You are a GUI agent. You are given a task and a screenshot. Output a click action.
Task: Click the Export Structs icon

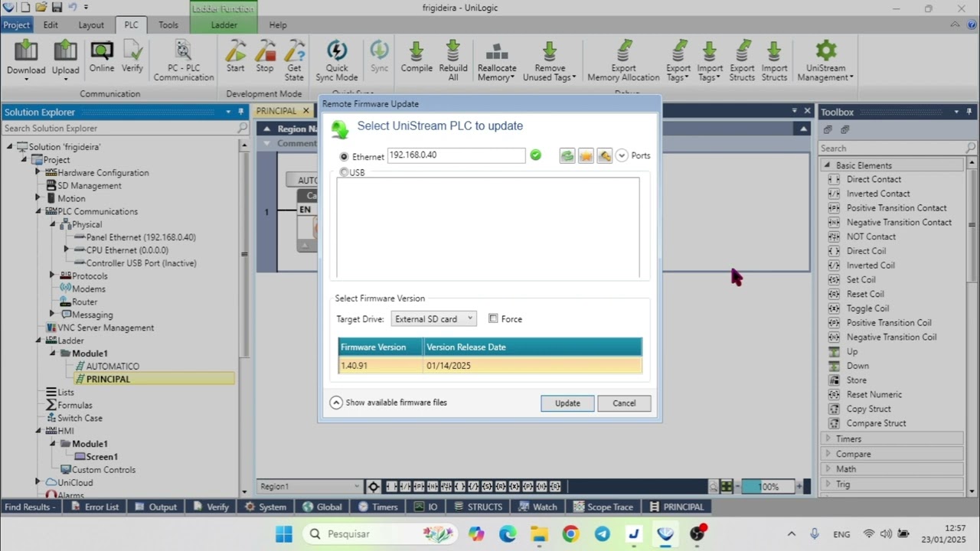click(x=742, y=61)
